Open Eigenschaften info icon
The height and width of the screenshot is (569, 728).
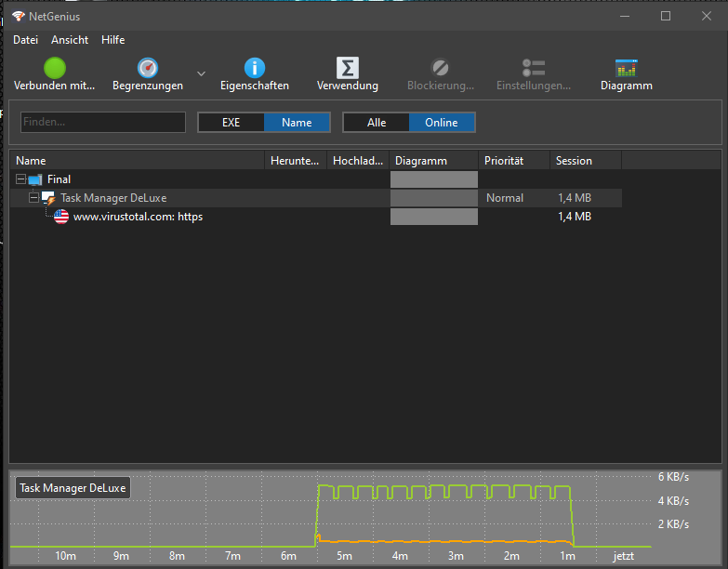(255, 68)
